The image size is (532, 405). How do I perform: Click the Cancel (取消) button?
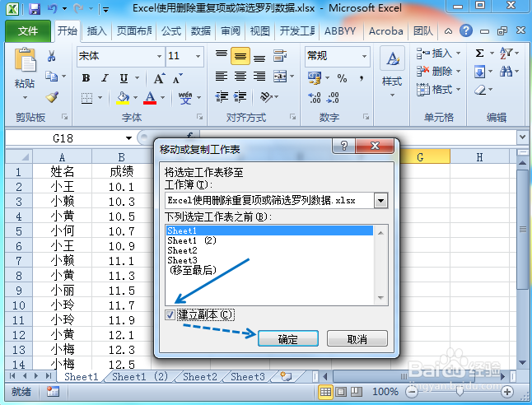(357, 338)
